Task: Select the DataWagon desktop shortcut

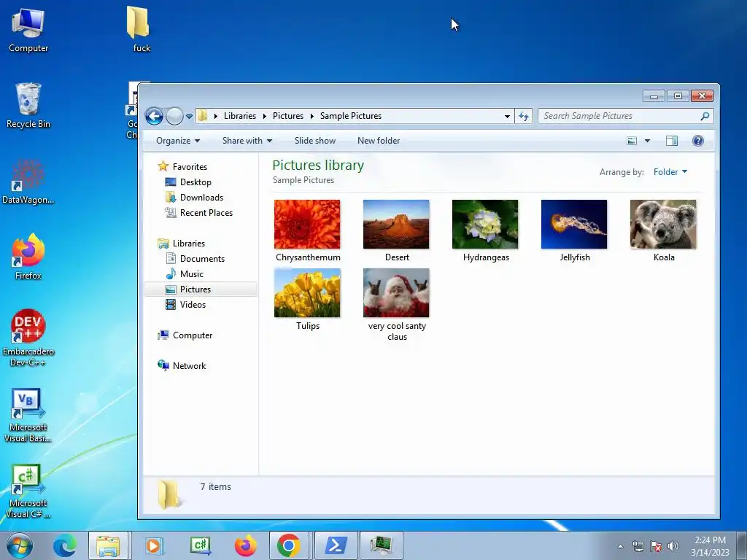Action: click(28, 182)
